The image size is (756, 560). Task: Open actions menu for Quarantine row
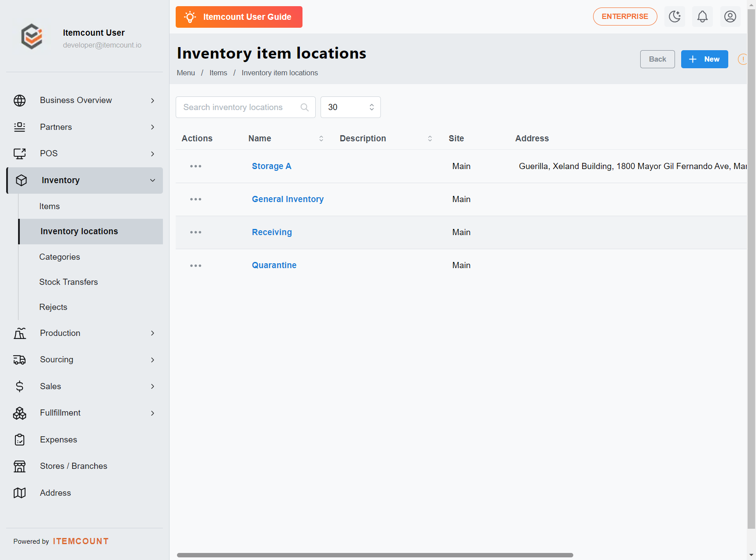tap(195, 265)
